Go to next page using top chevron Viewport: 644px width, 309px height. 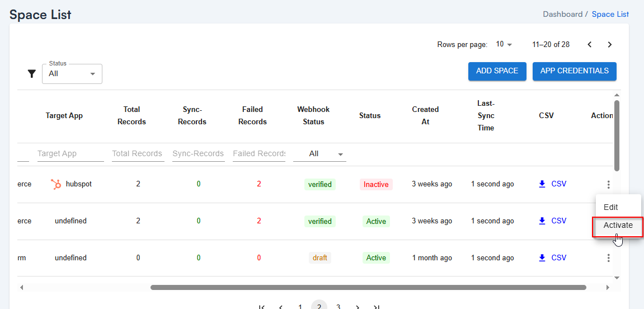click(x=610, y=45)
